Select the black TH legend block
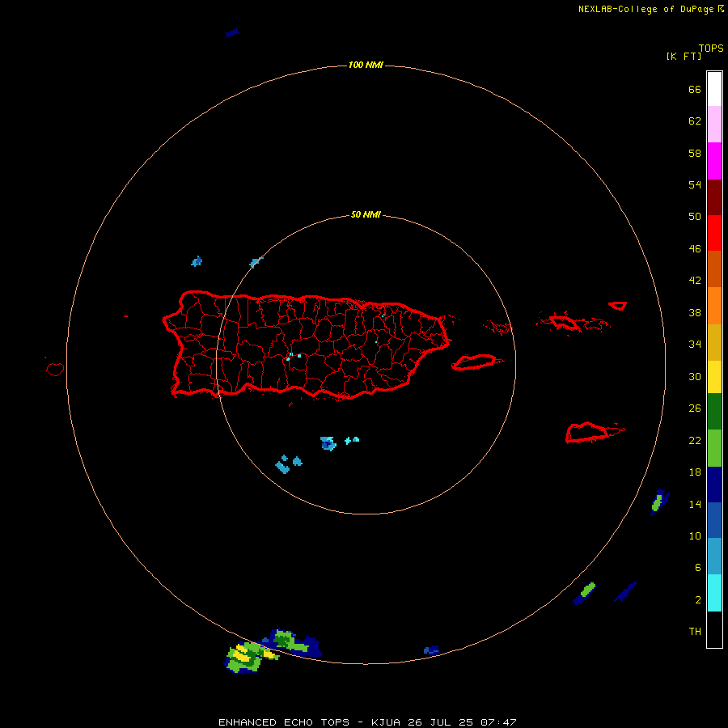The height and width of the screenshot is (728, 728). coord(714,629)
